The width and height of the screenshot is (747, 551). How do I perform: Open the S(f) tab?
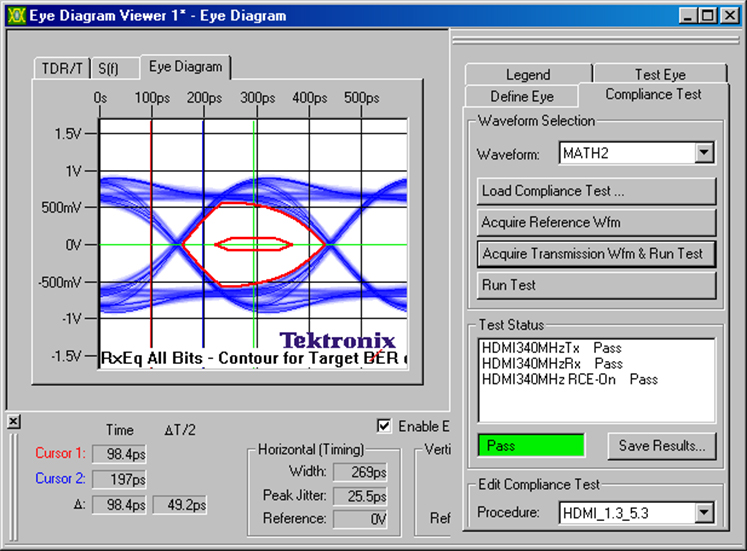108,68
